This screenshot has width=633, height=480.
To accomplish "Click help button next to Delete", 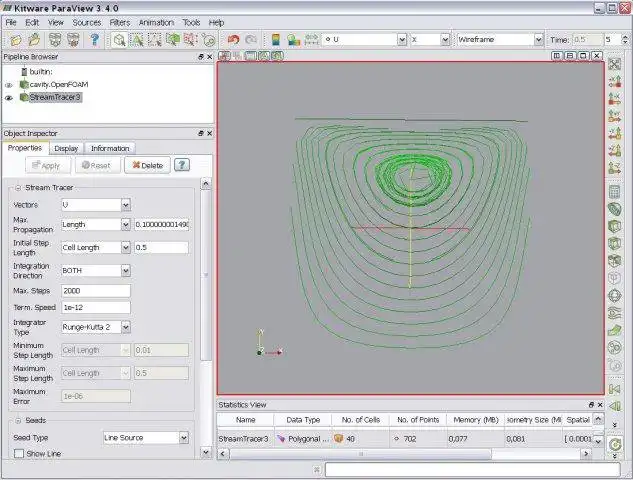I will pyautogui.click(x=182, y=165).
